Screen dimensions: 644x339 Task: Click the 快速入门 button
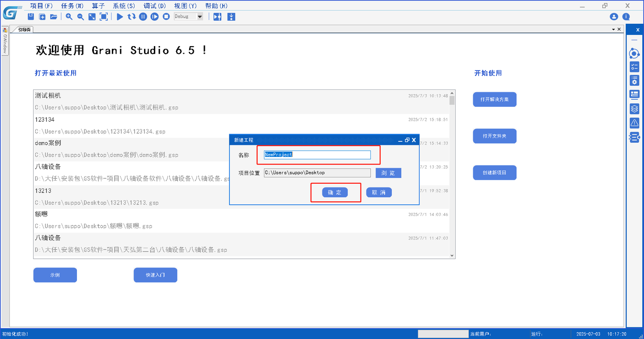pyautogui.click(x=155, y=275)
